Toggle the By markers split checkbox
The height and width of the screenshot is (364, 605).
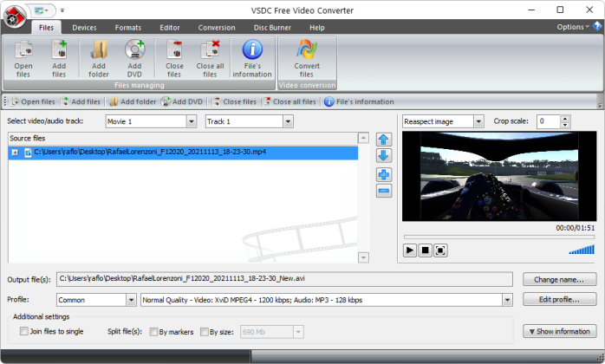pos(153,331)
